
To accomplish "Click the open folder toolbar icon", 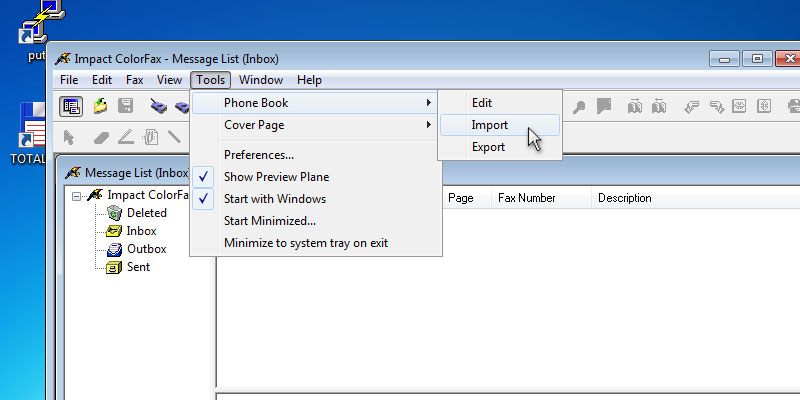I will tap(100, 105).
